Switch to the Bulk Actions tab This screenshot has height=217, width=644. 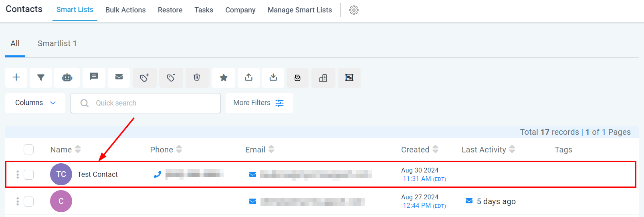point(125,10)
